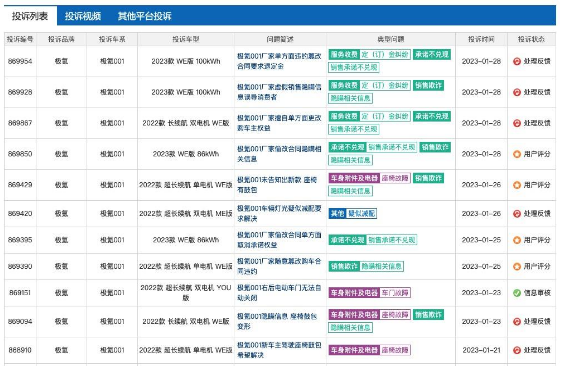
Task: Click blue 其他 tag in row 869420
Action: click(337, 213)
